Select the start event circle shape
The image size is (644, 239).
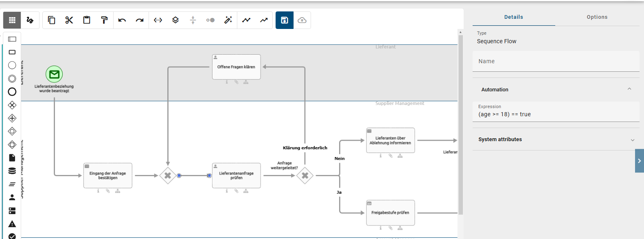click(x=12, y=65)
